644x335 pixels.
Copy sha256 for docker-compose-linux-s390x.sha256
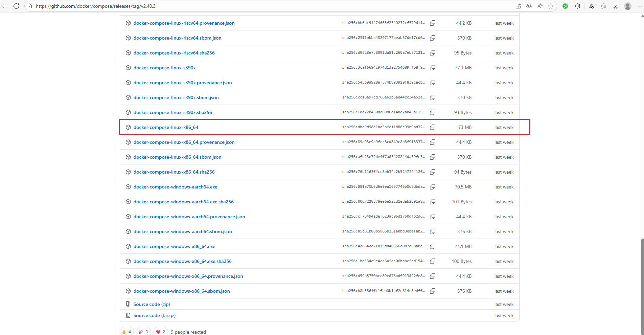pos(433,112)
